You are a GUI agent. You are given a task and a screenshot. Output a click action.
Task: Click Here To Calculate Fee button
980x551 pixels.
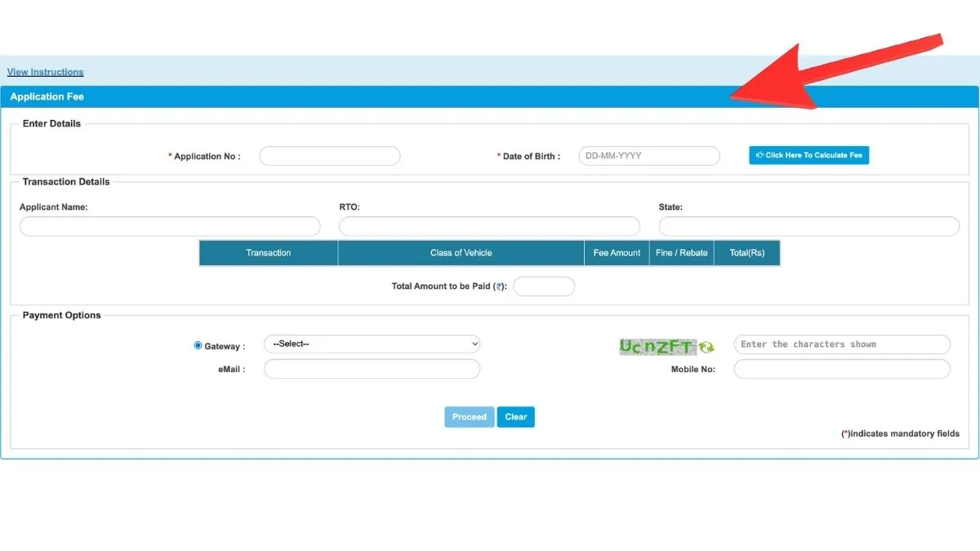click(808, 155)
